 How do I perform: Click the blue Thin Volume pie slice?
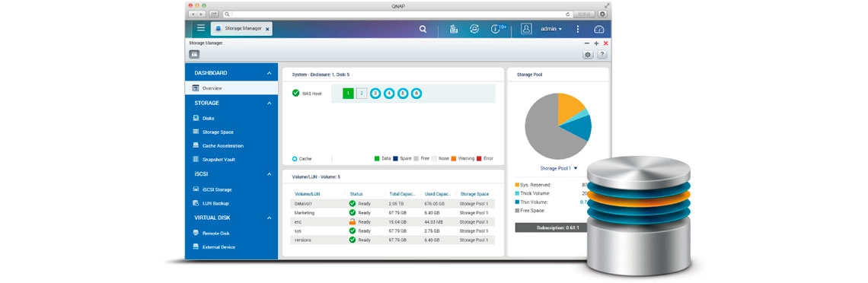578,127
